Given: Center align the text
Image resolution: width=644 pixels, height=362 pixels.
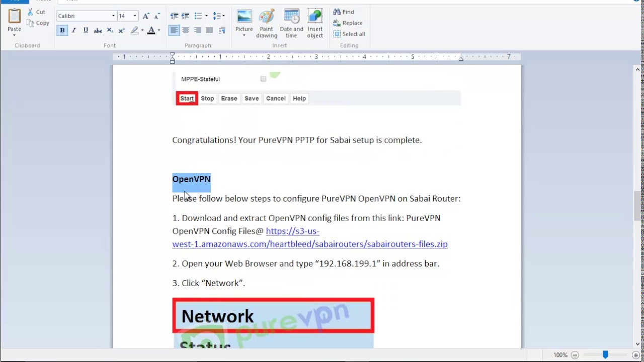Looking at the screenshot, I should pyautogui.click(x=186, y=31).
